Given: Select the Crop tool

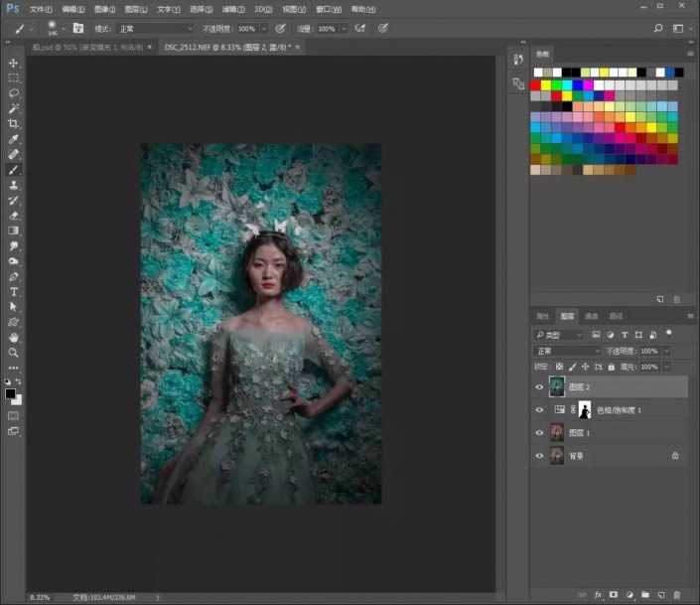Looking at the screenshot, I should pyautogui.click(x=14, y=123).
